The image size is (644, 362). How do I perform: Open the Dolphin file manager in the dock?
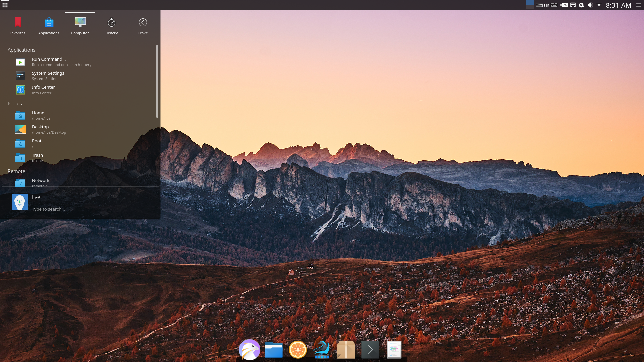coord(274,349)
